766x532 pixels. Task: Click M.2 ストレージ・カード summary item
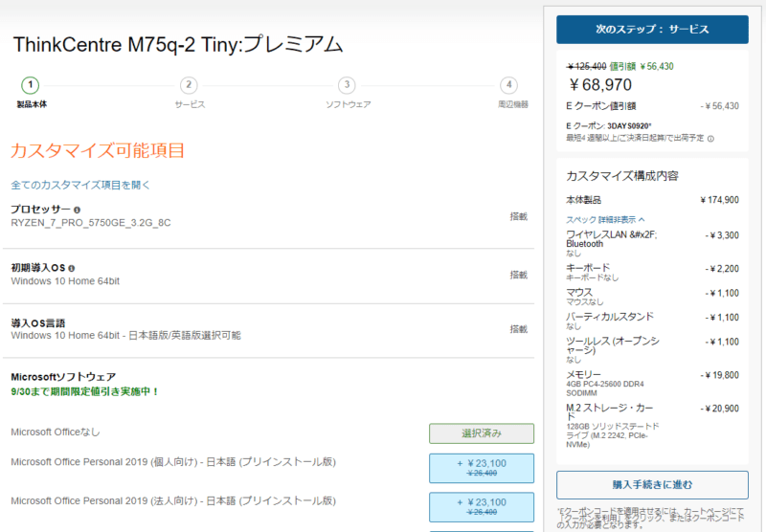click(x=652, y=426)
